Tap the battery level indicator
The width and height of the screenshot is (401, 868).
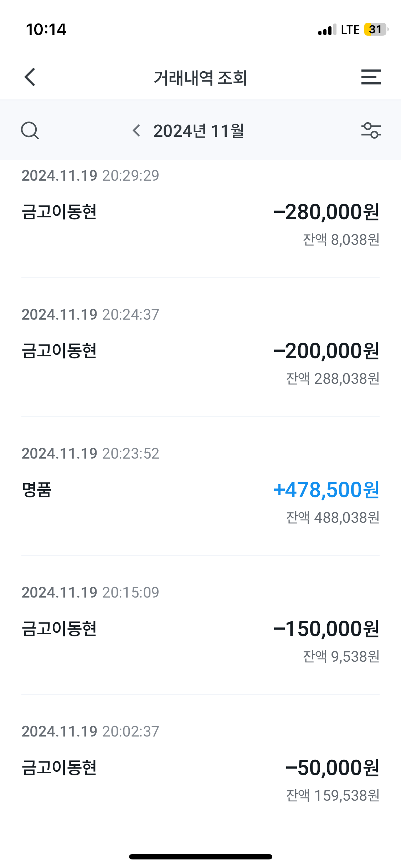(376, 30)
